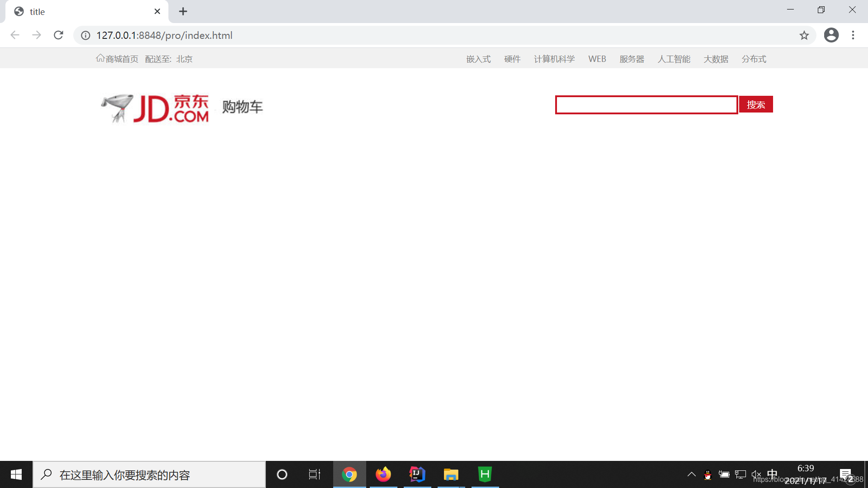Restore down the Chrome window
The image size is (868, 488).
pos(821,10)
